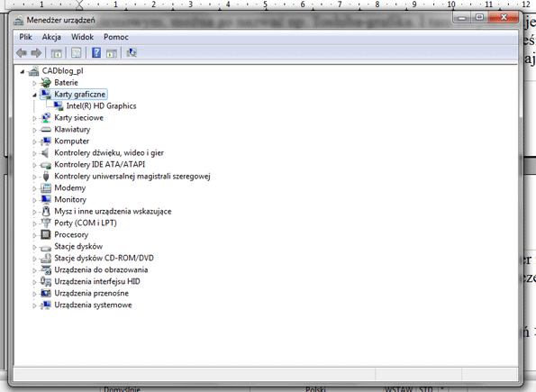The width and height of the screenshot is (536, 392).
Task: Click the Properties toolbar icon
Action: pos(76,52)
